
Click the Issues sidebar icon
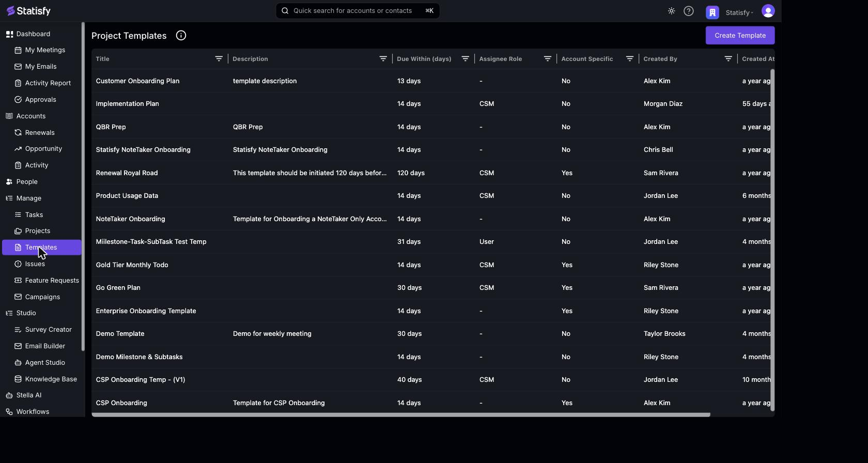18,264
